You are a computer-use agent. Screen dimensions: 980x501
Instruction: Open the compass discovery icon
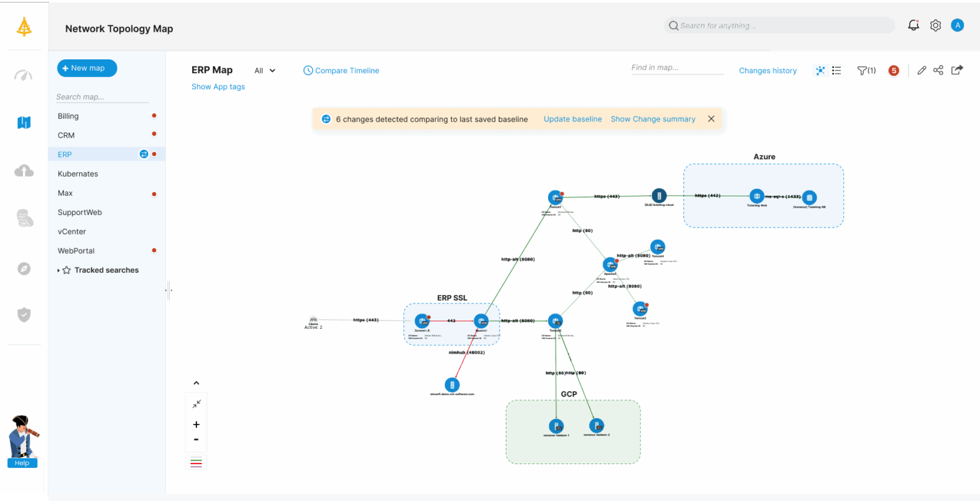[24, 268]
